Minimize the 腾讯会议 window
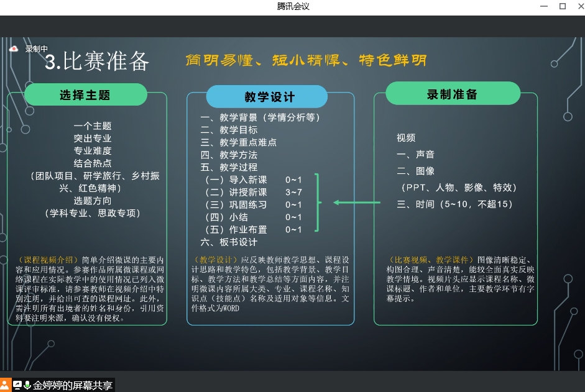Image resolution: width=585 pixels, height=392 pixels. pos(543,6)
